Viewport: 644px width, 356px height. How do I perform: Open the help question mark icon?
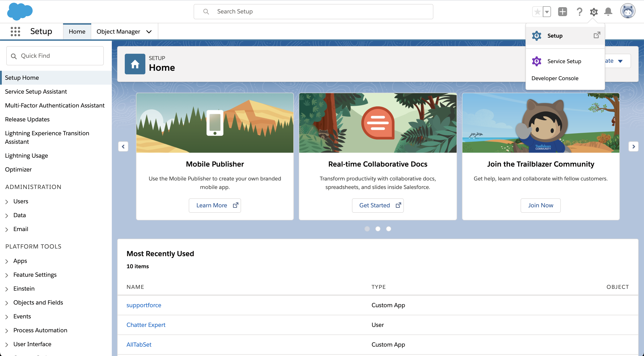(580, 11)
